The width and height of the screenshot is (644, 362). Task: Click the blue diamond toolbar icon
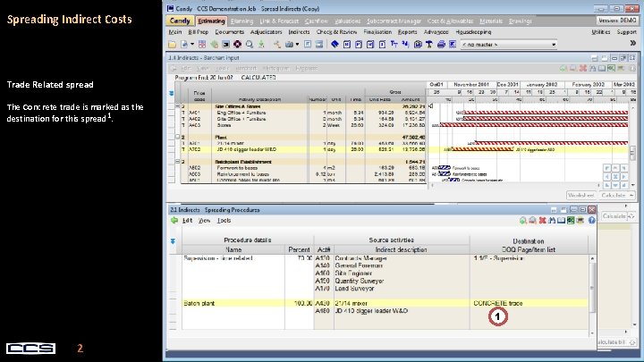click(x=335, y=45)
